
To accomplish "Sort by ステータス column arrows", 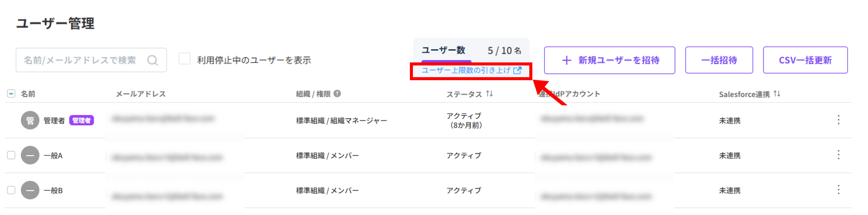I will tap(489, 94).
